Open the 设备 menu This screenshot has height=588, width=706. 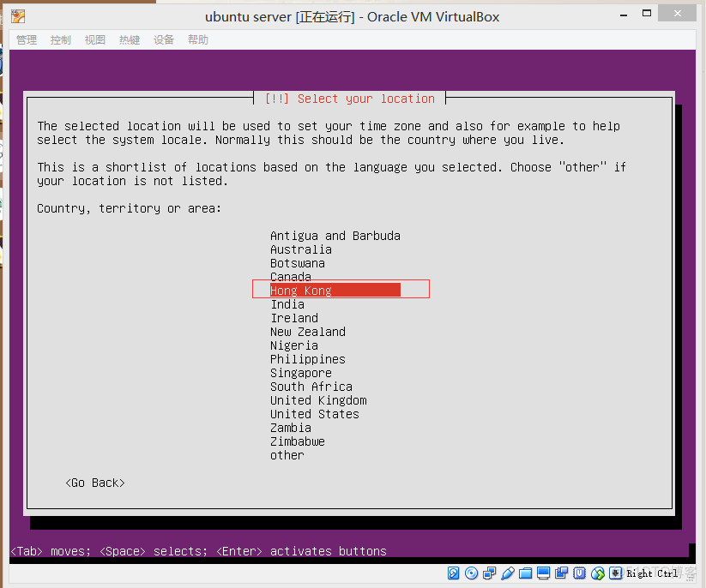click(x=164, y=40)
